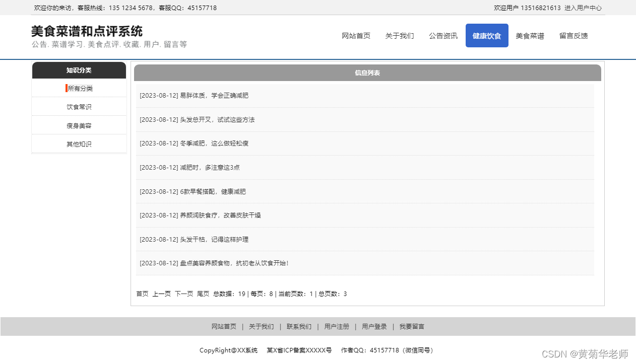
Task: Switch to the 美食菜谱 tab
Action: (x=530, y=35)
